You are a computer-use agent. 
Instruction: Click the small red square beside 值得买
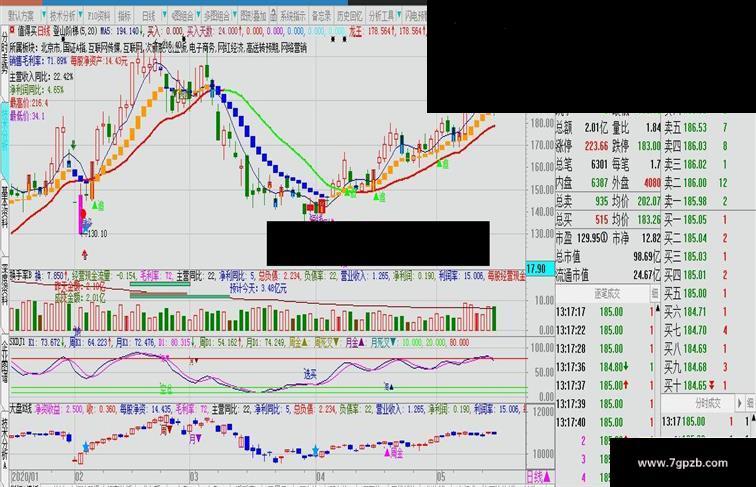[12, 30]
